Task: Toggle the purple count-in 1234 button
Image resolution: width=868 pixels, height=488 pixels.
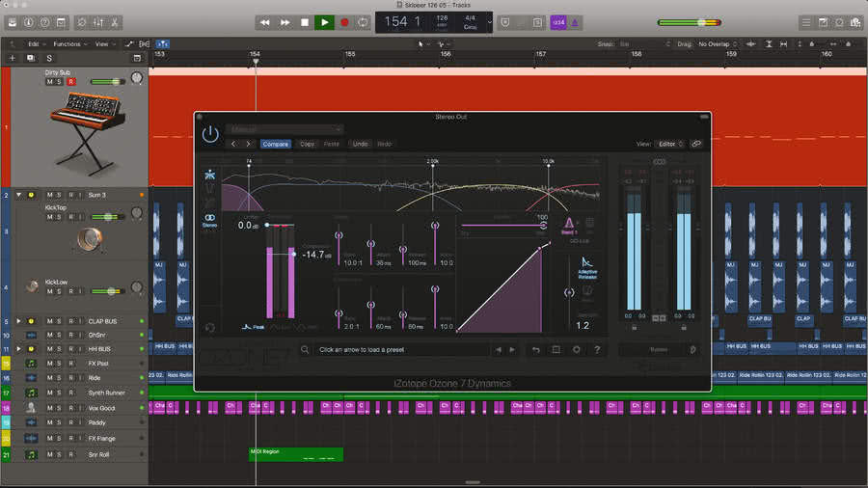Action: [558, 23]
